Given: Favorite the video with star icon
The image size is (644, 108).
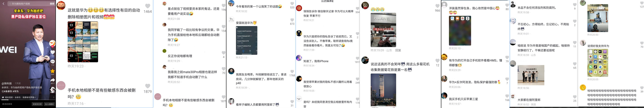Looking at the screenshot, I should tap(53, 71).
